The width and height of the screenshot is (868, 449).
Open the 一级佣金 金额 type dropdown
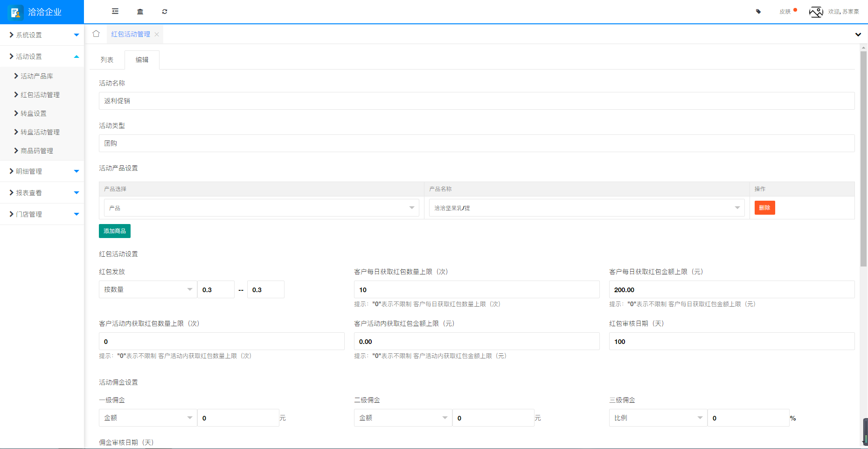point(147,418)
